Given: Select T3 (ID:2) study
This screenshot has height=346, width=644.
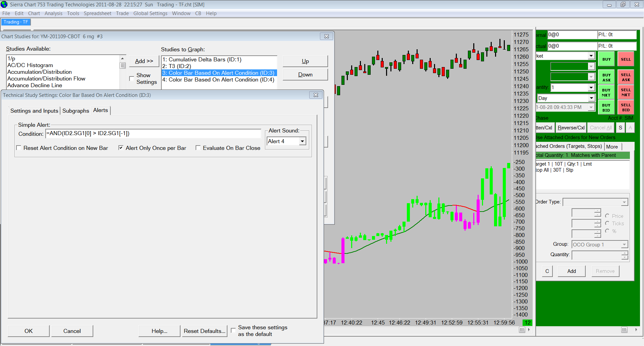Looking at the screenshot, I should click(x=219, y=66).
